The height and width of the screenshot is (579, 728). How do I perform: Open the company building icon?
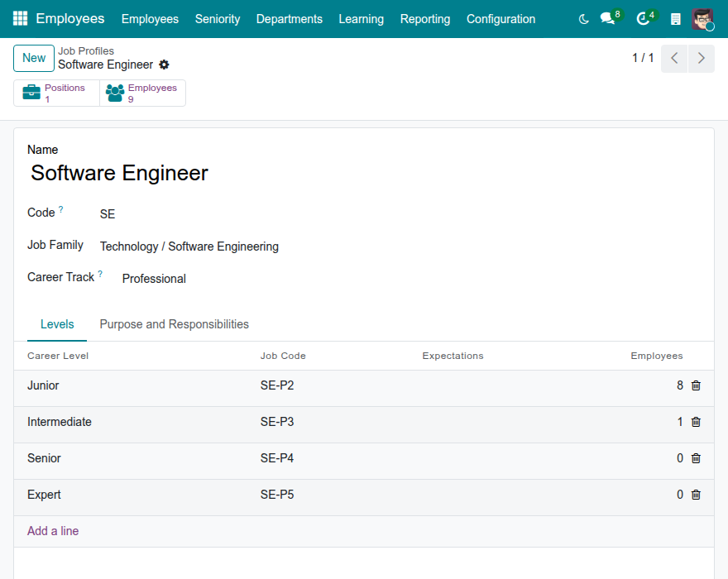click(x=676, y=19)
